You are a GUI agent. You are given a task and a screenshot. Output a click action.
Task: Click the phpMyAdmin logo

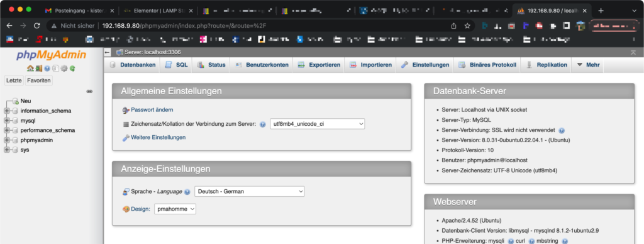[x=52, y=55]
